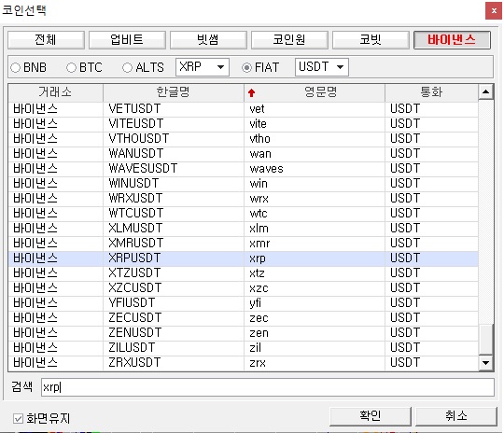
Task: Select the VITEUSDT row
Action: pos(244,124)
